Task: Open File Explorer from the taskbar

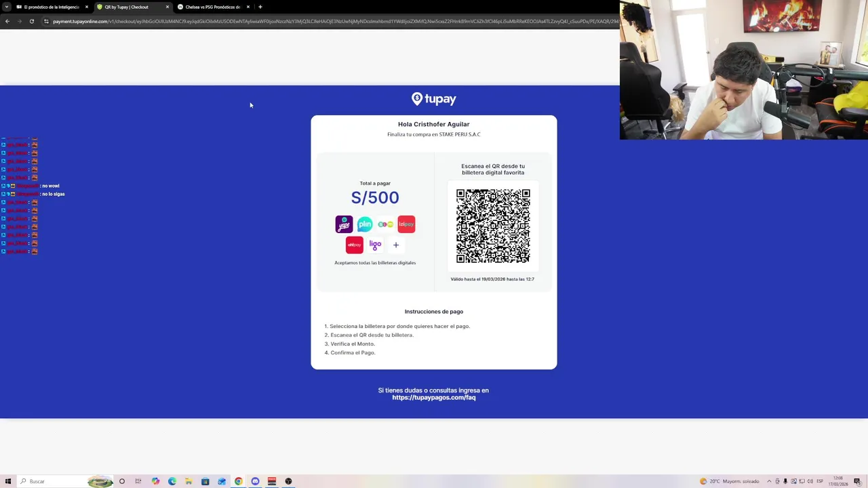Action: (x=189, y=481)
